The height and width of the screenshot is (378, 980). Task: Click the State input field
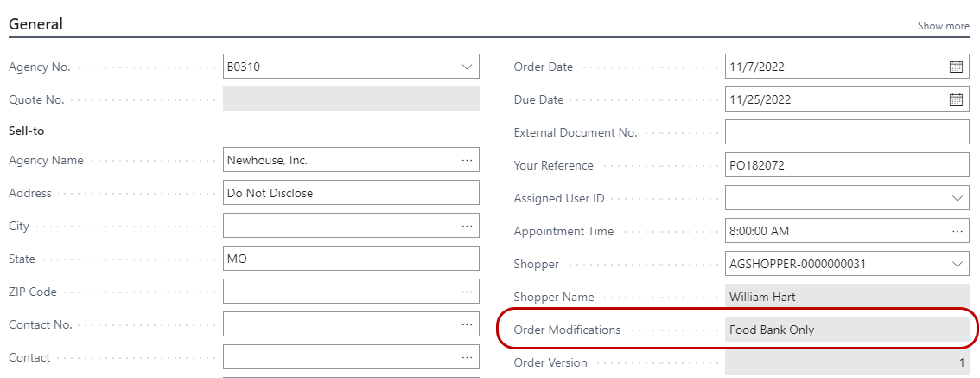tap(350, 259)
